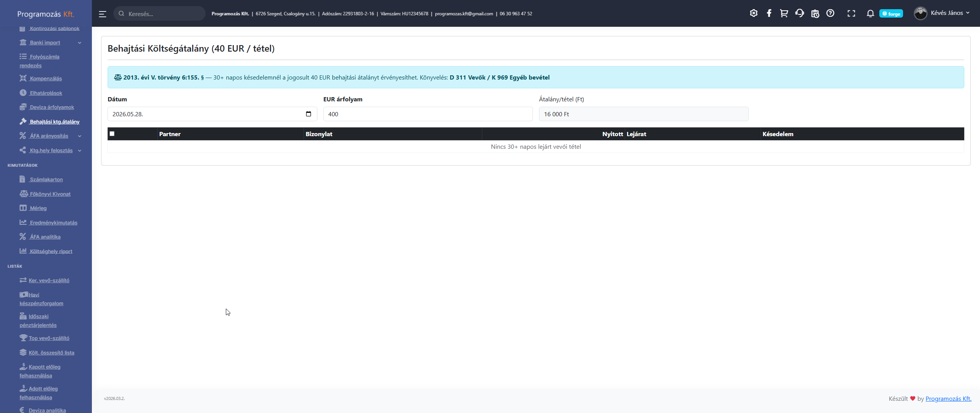Click the Banki import bank icon
The width and height of the screenshot is (980, 413).
click(23, 42)
